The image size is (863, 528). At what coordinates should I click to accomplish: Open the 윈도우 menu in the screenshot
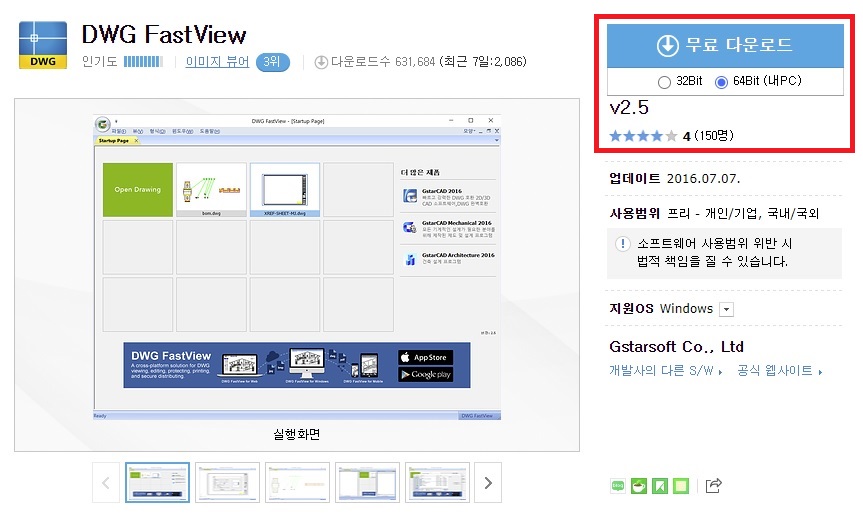pos(182,131)
